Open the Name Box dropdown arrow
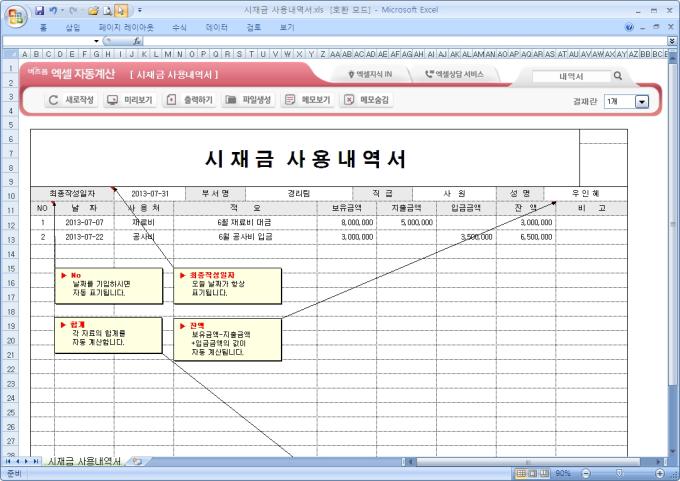The image size is (680, 481). tap(96, 41)
